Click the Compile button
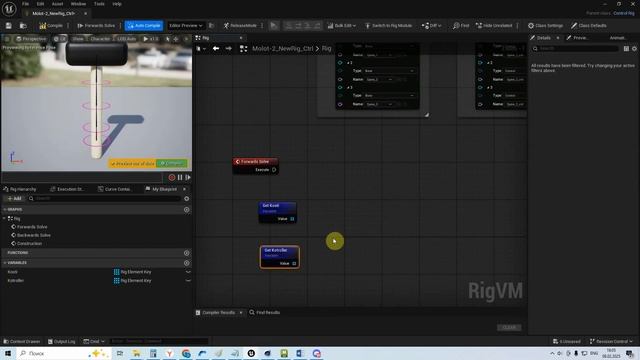This screenshot has height=360, width=640. point(51,26)
